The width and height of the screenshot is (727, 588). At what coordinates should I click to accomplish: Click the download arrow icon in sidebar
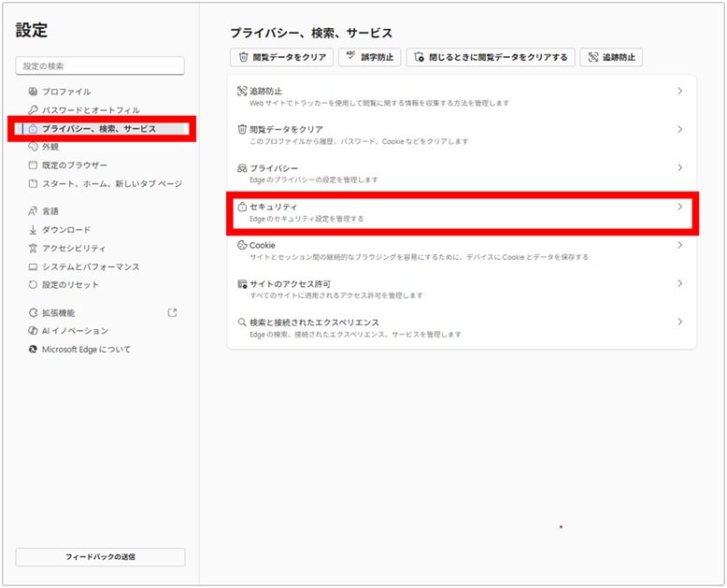[x=33, y=230]
